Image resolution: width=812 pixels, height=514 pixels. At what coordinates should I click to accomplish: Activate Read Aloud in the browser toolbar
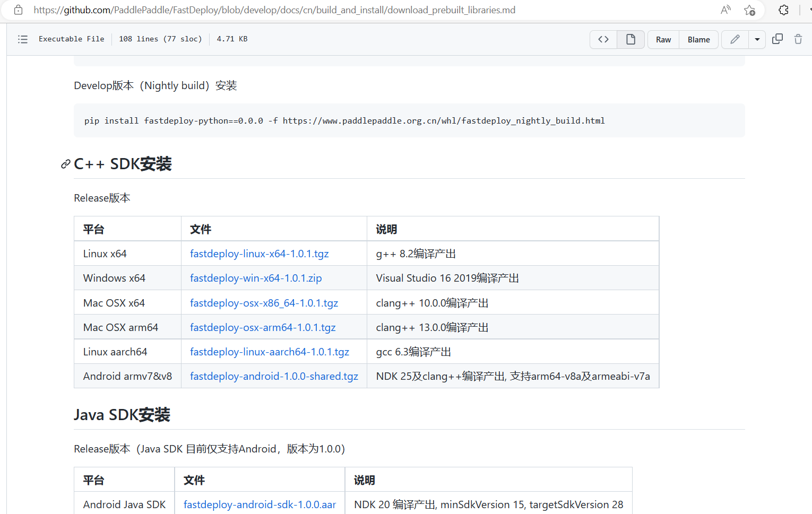[x=725, y=10]
